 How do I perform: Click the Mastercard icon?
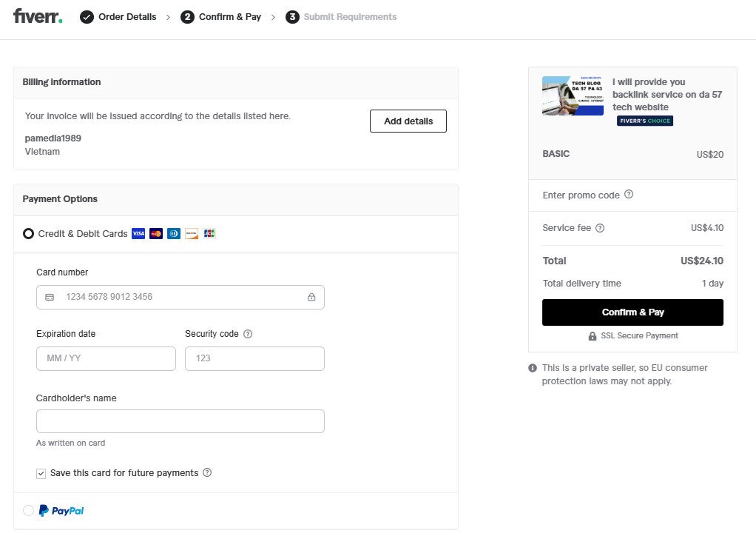[x=156, y=234]
